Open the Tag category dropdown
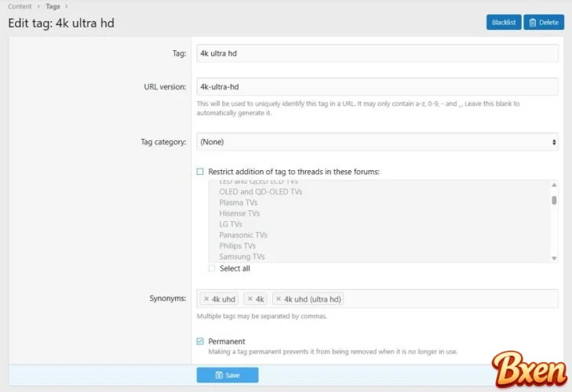This screenshot has width=572, height=392. [377, 142]
